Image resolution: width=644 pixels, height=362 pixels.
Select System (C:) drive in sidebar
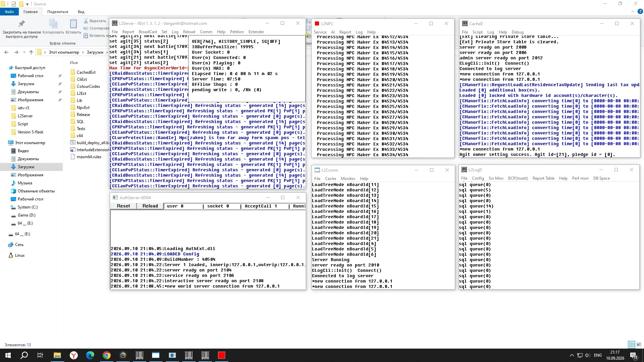(28, 207)
